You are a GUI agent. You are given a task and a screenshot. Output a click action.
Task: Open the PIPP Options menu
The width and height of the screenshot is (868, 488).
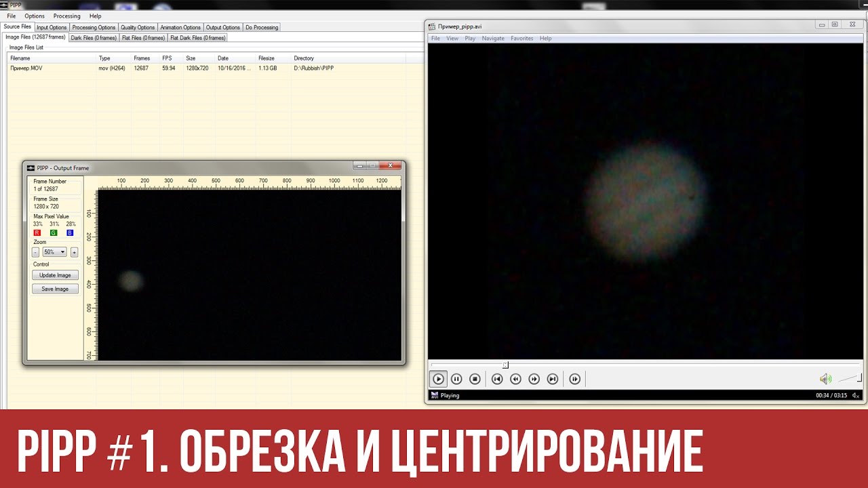[x=35, y=16]
